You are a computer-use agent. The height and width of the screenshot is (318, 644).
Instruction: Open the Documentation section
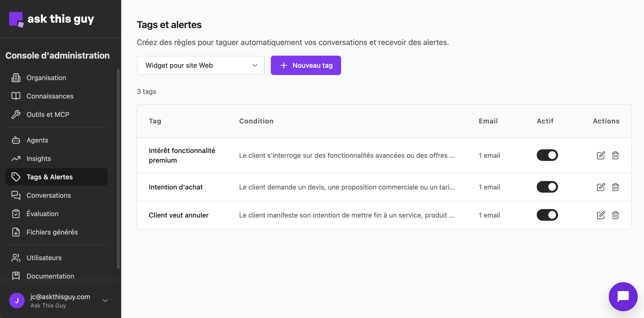click(50, 276)
